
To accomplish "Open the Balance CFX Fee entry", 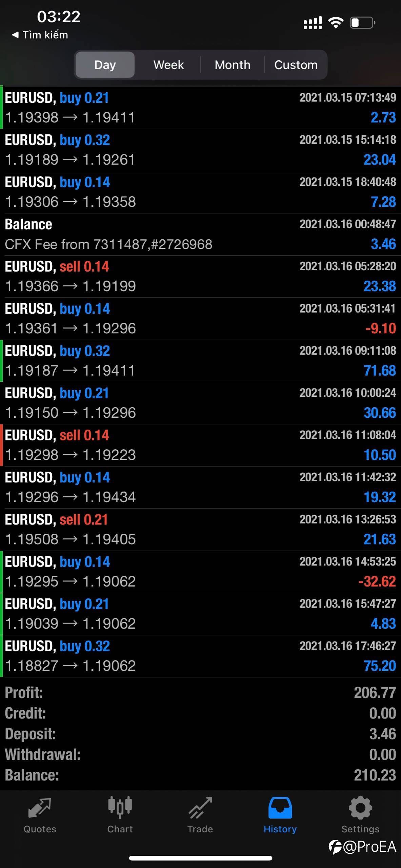I will [x=200, y=234].
